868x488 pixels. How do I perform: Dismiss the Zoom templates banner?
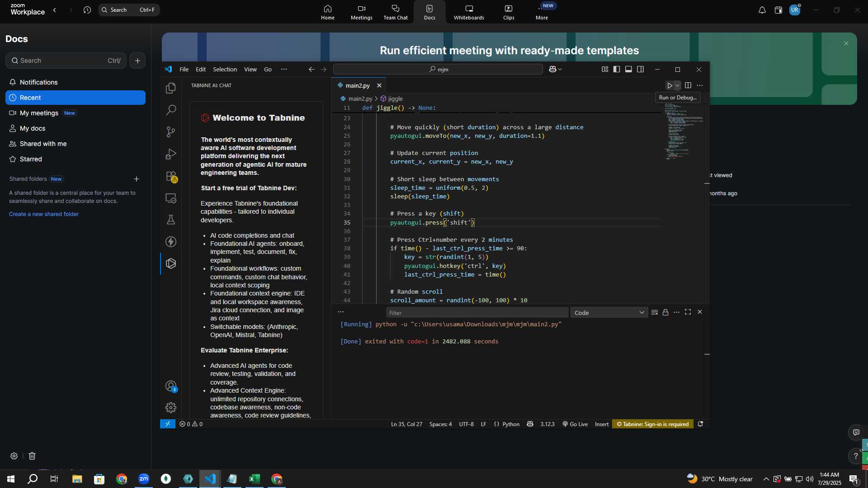point(846,43)
